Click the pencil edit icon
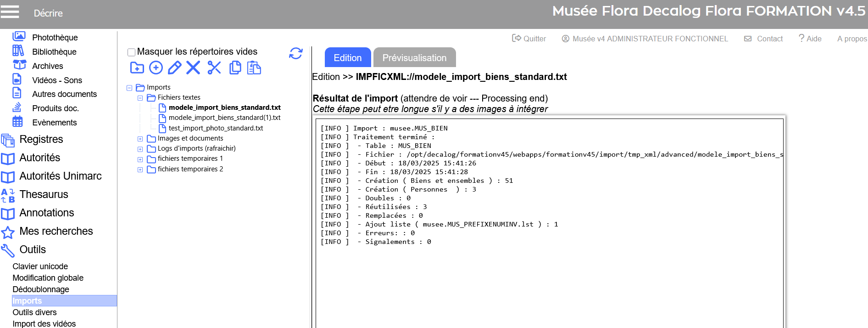Image resolution: width=868 pixels, height=328 pixels. click(x=174, y=68)
